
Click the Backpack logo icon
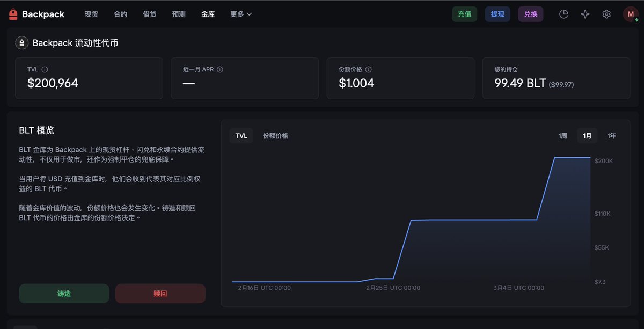pyautogui.click(x=13, y=14)
